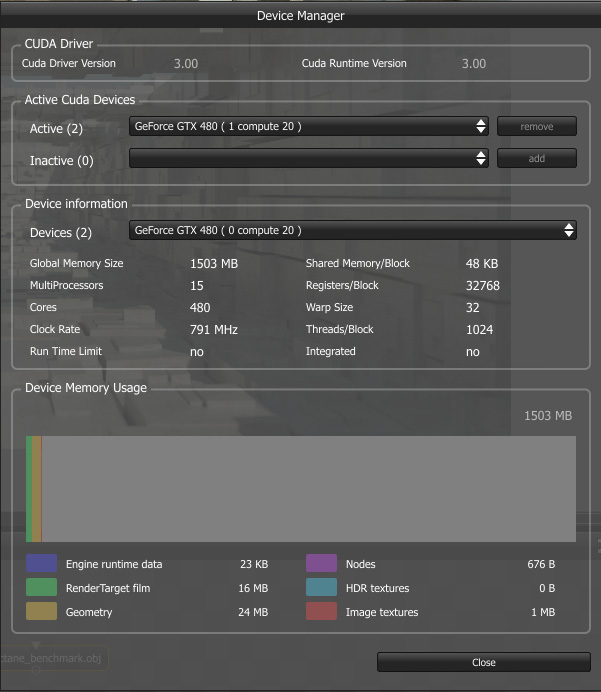
Task: Click the Cuda Runtime Version value 3.00
Action: 474,64
